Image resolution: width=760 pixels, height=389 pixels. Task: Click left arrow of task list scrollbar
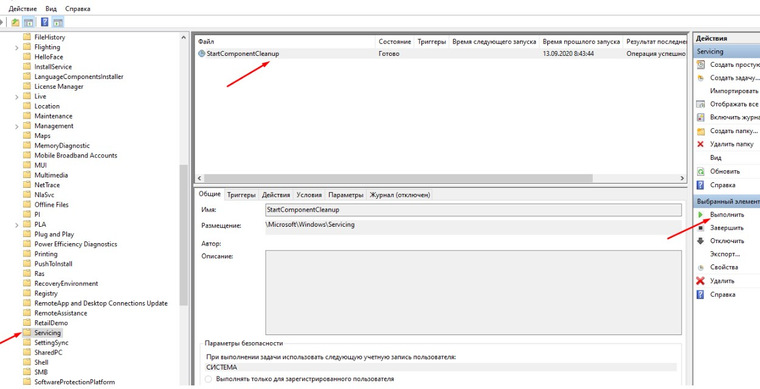point(199,178)
